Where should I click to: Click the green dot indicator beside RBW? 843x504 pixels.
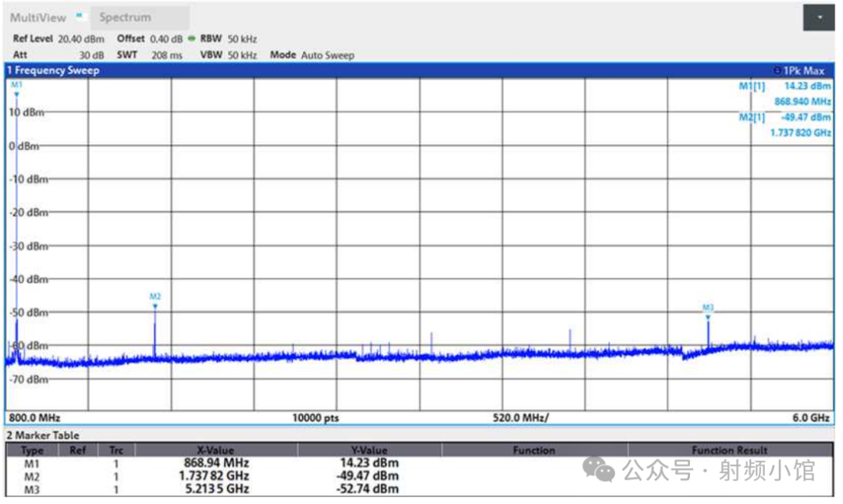click(x=193, y=39)
